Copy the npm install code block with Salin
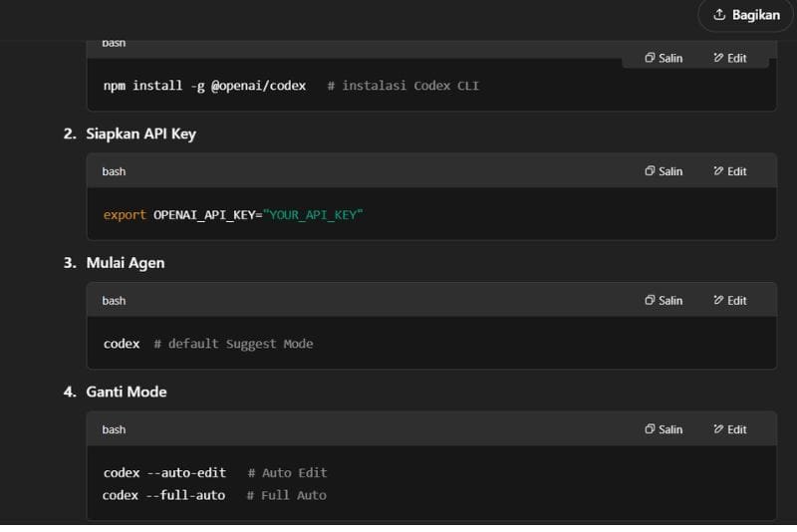 (x=664, y=59)
